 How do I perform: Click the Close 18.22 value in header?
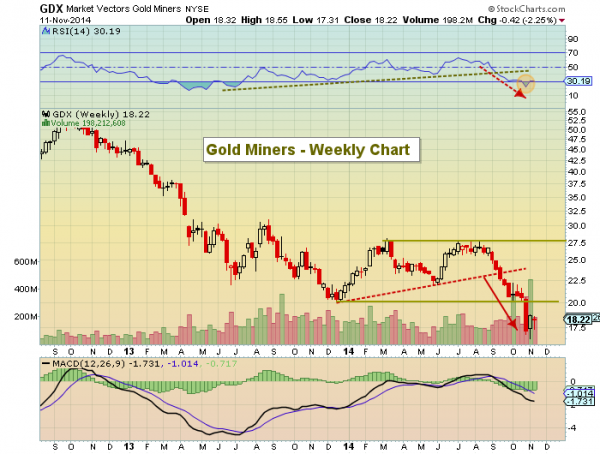point(370,20)
